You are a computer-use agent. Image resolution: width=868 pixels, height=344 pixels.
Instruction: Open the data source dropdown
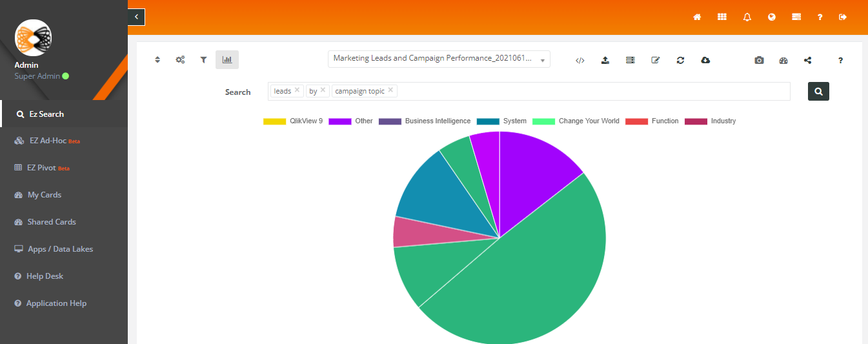pyautogui.click(x=439, y=59)
